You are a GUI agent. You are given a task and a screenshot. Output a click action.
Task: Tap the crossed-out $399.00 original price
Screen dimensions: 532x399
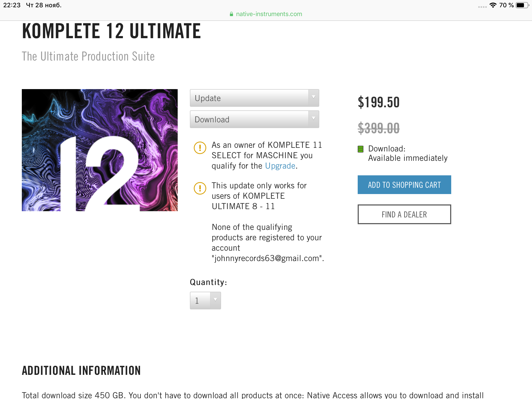coord(378,128)
